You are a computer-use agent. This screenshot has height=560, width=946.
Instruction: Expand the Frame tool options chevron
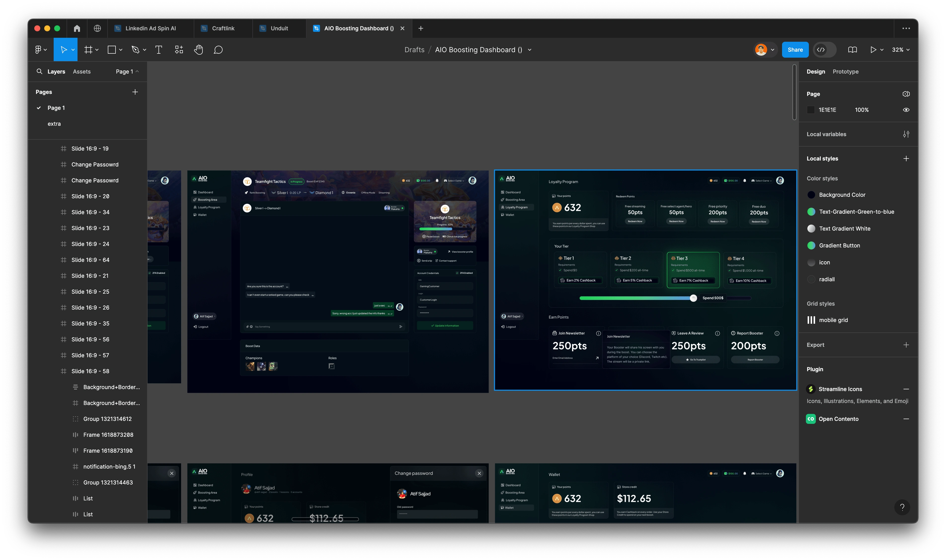click(97, 50)
